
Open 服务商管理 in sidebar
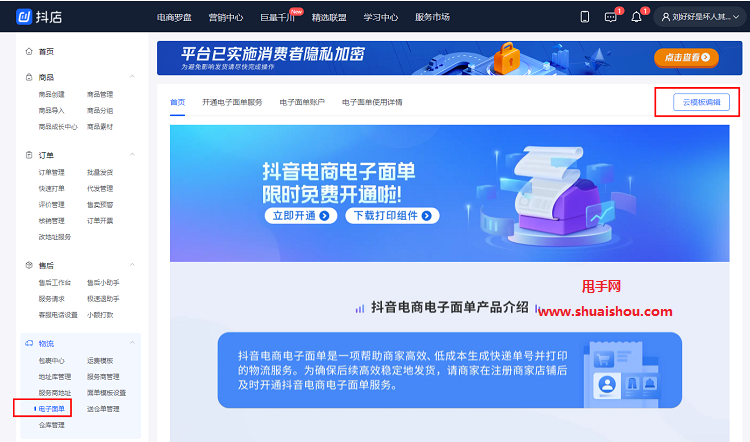pos(103,377)
